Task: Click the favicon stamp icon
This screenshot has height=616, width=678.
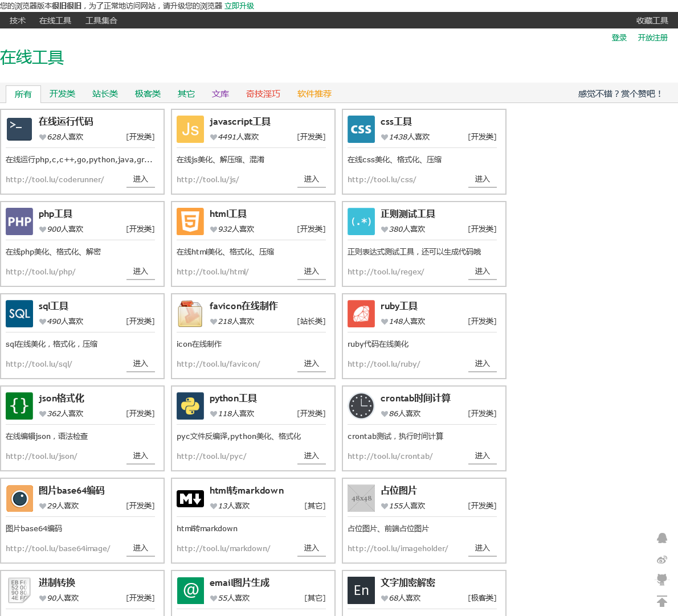Action: click(190, 314)
